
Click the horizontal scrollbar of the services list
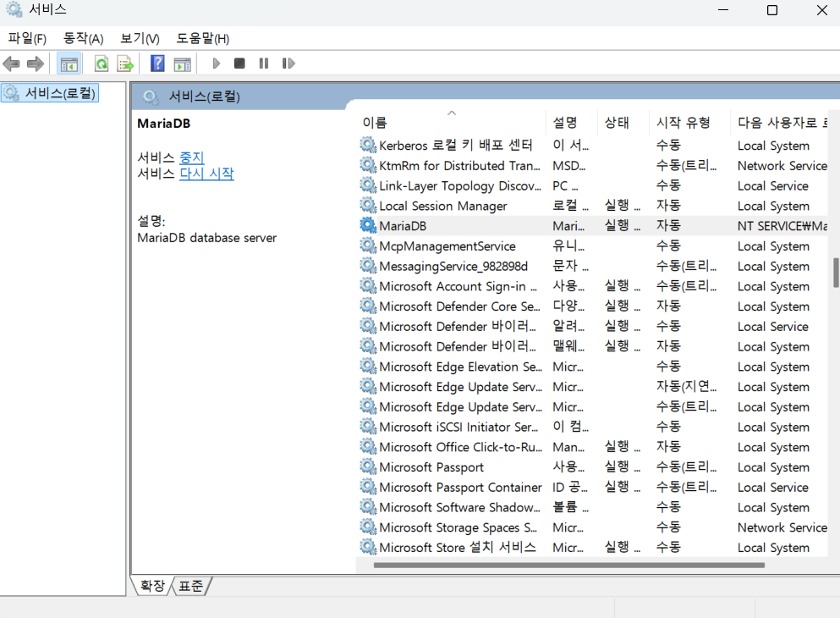coord(569,565)
